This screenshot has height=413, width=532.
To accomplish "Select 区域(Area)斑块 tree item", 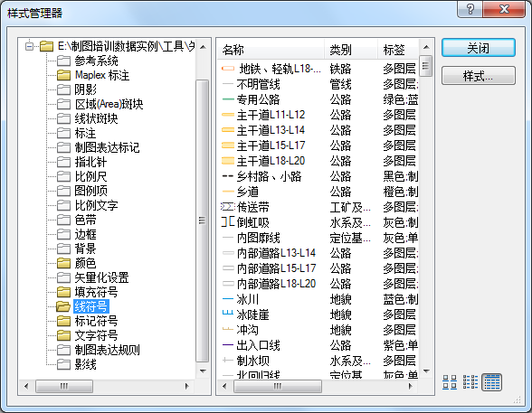I will (x=109, y=104).
